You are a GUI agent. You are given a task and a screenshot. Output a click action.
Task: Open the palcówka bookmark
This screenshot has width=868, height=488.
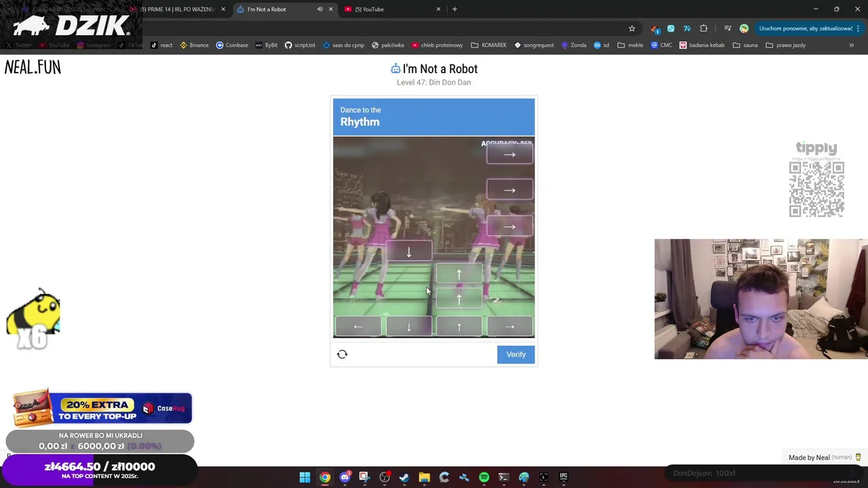coord(388,45)
